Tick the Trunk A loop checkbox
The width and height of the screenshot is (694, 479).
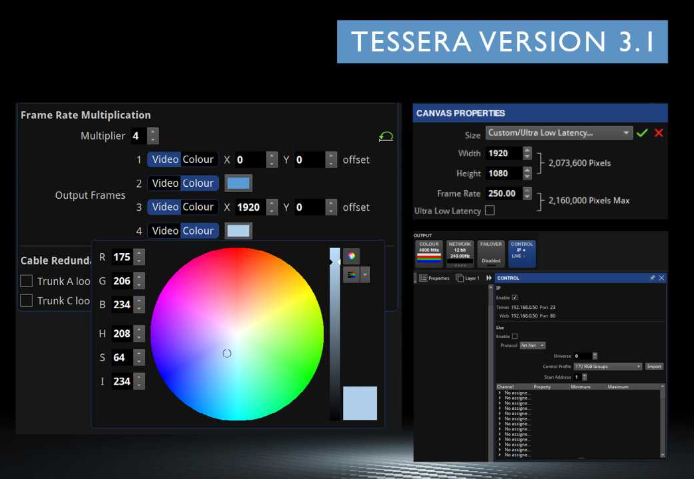27,281
